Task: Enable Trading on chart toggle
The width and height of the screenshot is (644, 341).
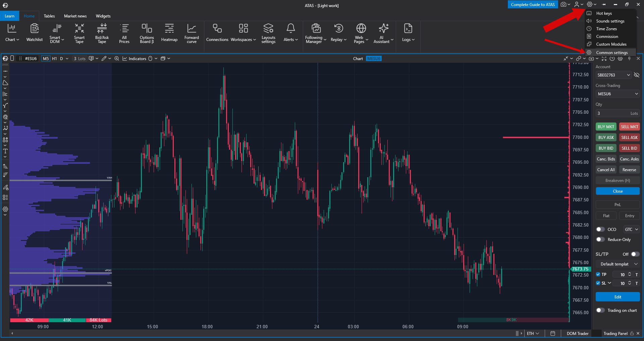Action: [600, 310]
